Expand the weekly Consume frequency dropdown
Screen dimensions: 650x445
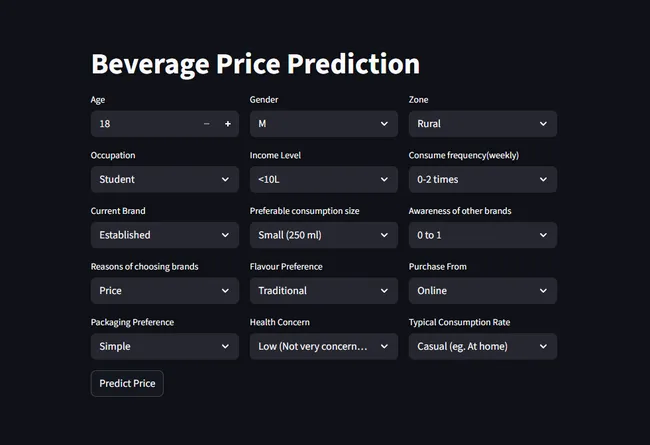[482, 180]
